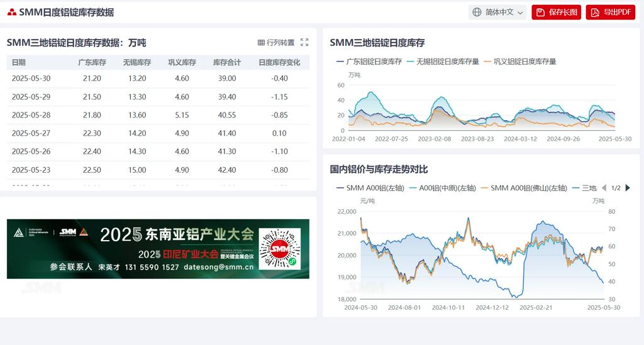The image size is (644, 345).
Task: Toggle 广东铝锭日度库存 legend series
Action: click(369, 62)
